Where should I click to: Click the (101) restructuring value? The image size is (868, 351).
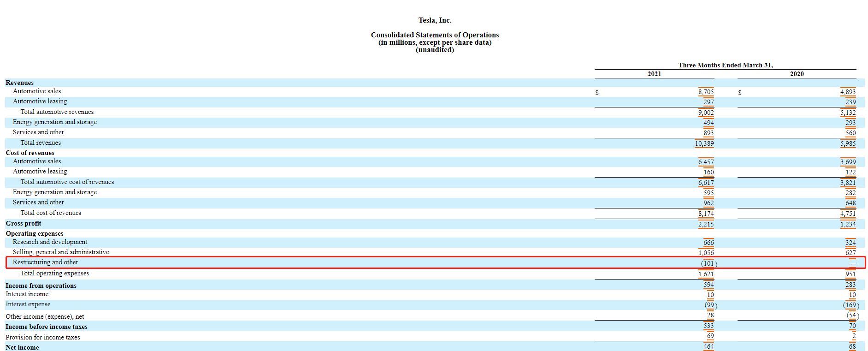[709, 263]
